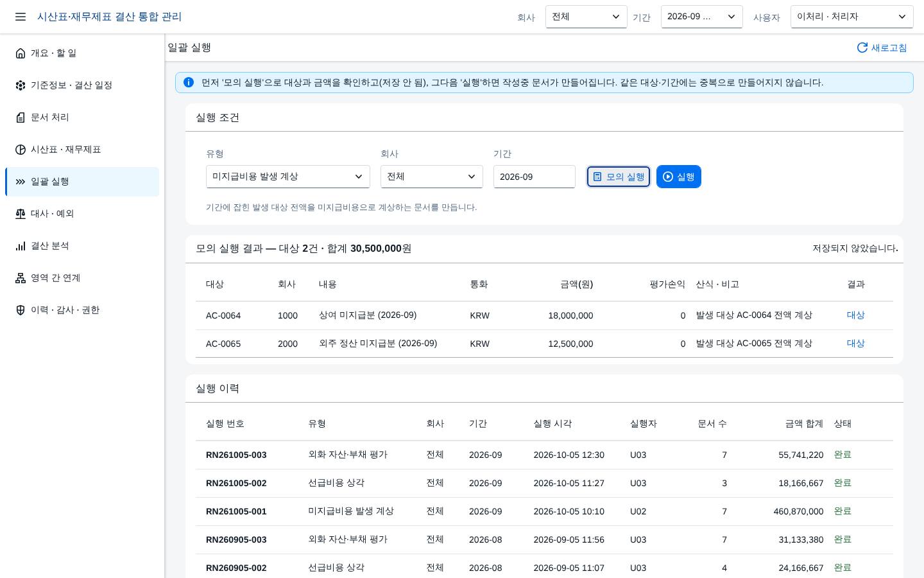Click the document icon beside 문서 처리
Screen dimensions: 924x578
click(21, 118)
